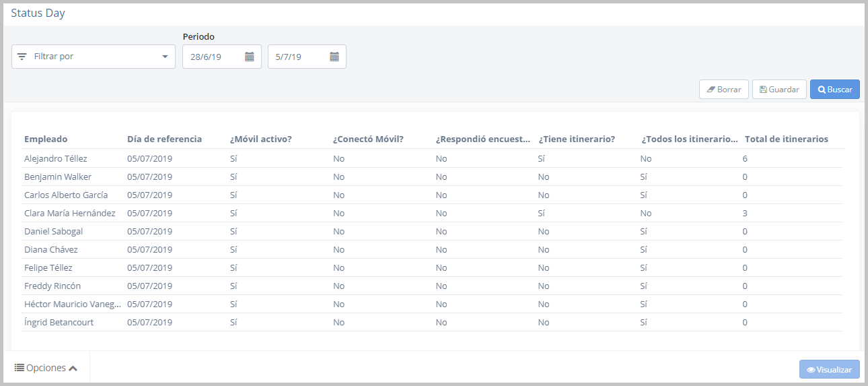
Task: Click the Visualizar button
Action: tap(829, 369)
